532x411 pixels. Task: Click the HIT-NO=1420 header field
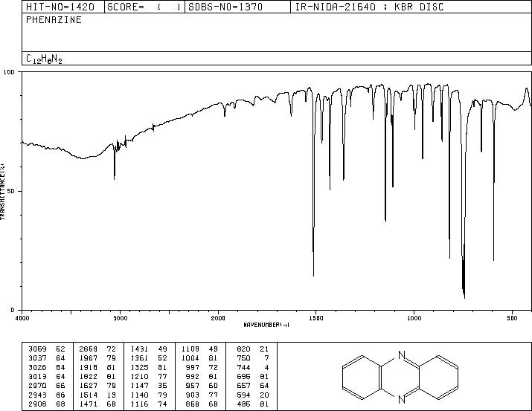pyautogui.click(x=60, y=7)
